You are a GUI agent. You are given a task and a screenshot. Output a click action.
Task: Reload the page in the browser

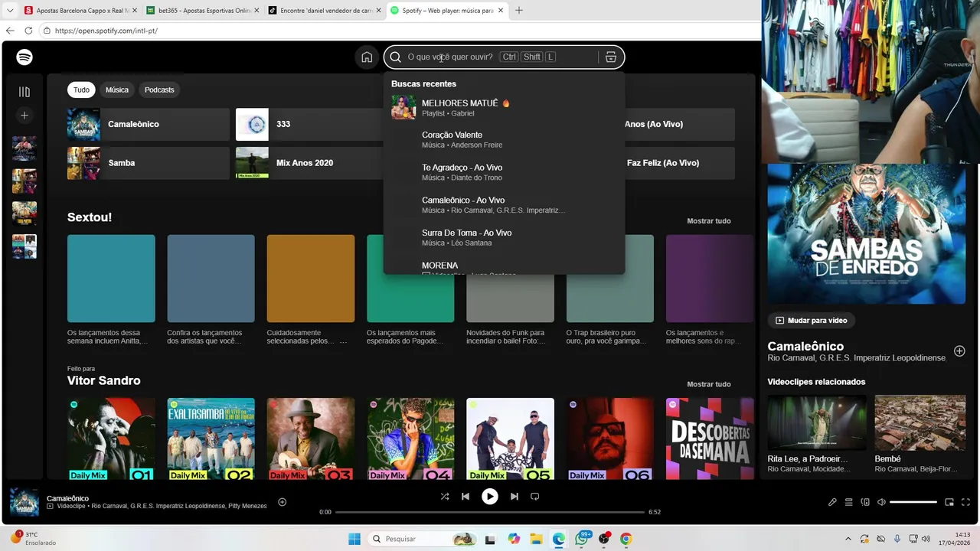click(28, 31)
